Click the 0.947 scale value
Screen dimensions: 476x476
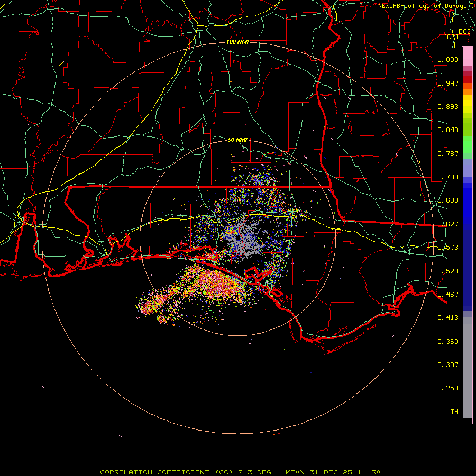point(448,83)
